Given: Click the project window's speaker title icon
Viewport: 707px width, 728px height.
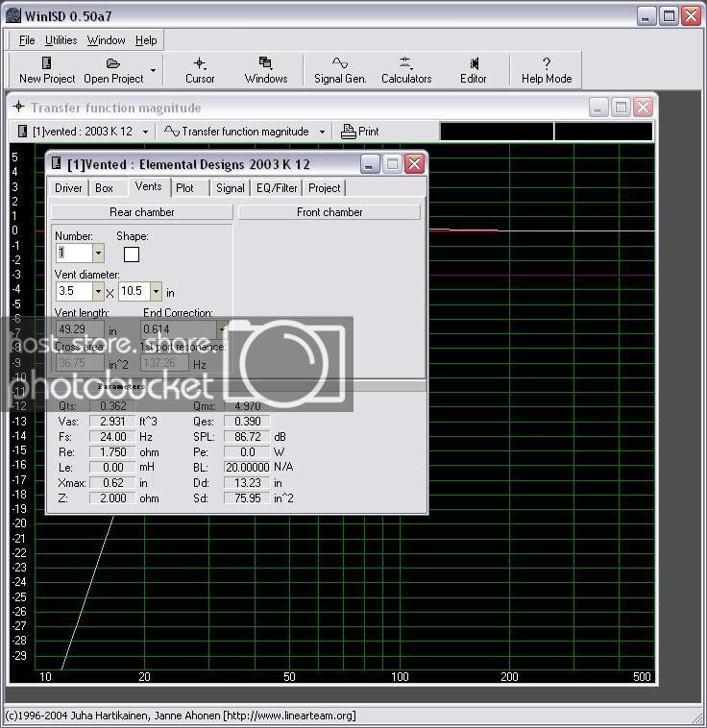Looking at the screenshot, I should click(57, 163).
